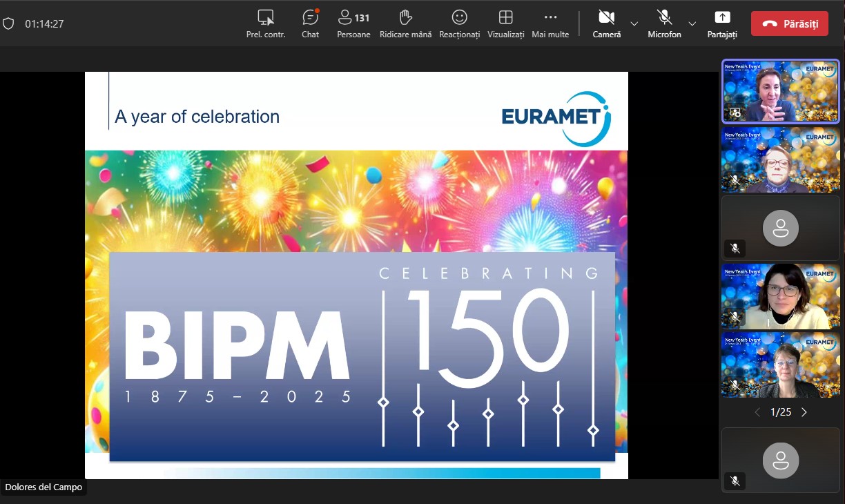Open the Mai multe options menu

(550, 23)
